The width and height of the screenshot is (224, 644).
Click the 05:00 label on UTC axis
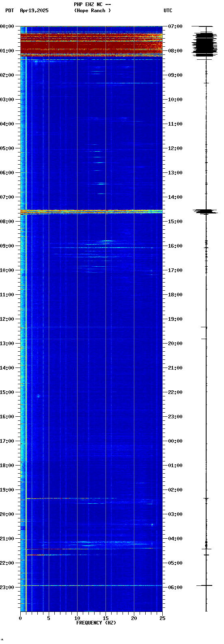click(175, 563)
